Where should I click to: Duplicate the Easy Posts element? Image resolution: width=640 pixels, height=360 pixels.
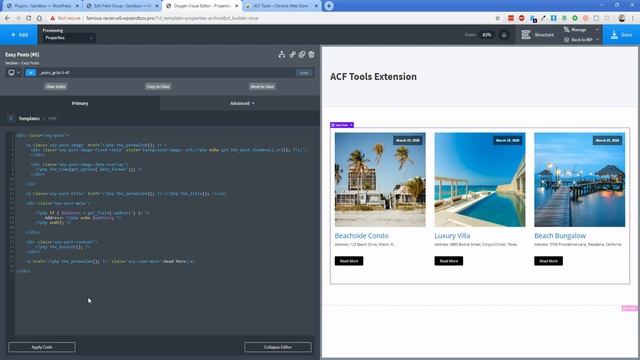coord(302,54)
